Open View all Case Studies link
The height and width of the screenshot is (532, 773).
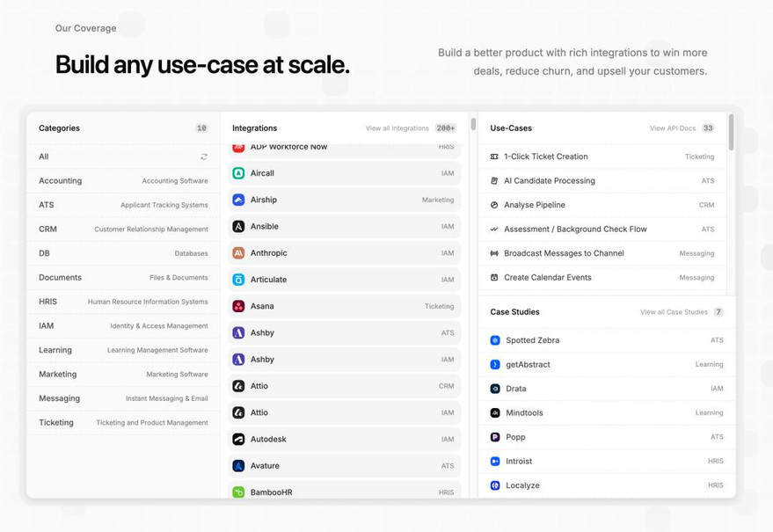pos(674,312)
